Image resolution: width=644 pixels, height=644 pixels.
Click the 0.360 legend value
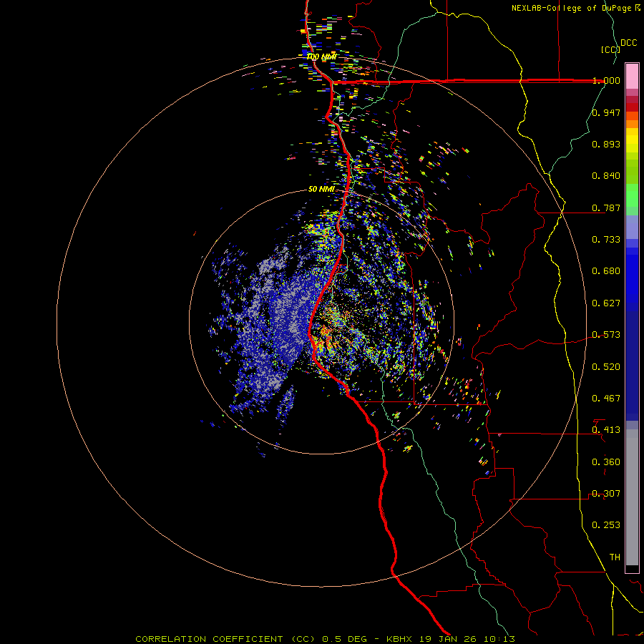606,462
